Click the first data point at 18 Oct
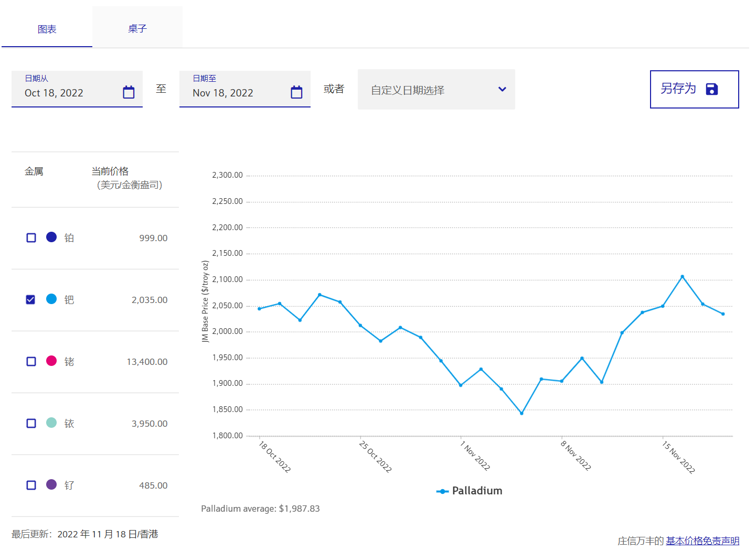The width and height of the screenshot is (756, 551). pyautogui.click(x=259, y=309)
